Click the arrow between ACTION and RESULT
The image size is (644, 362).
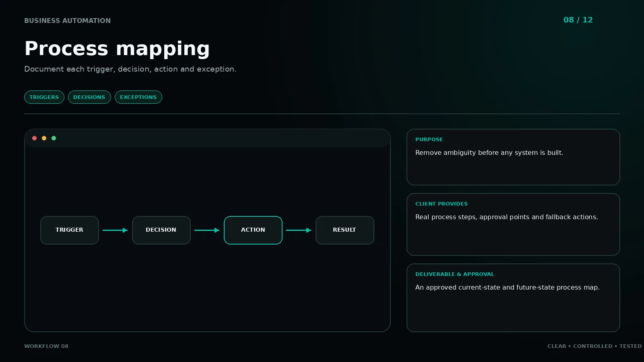pos(299,230)
